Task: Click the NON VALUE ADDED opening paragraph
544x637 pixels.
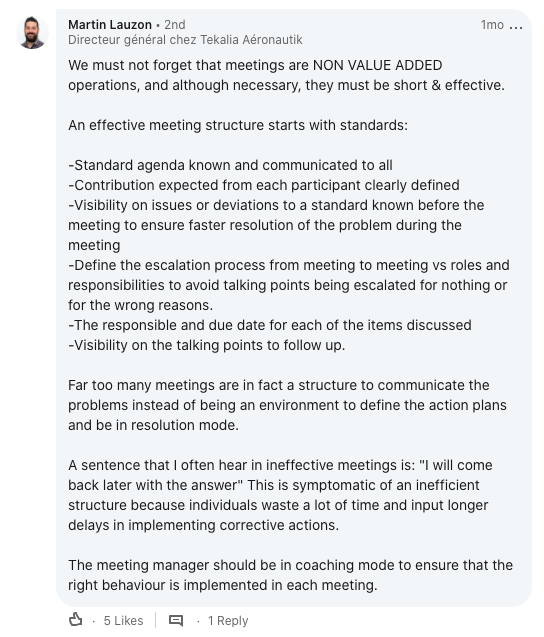Action: pos(286,75)
